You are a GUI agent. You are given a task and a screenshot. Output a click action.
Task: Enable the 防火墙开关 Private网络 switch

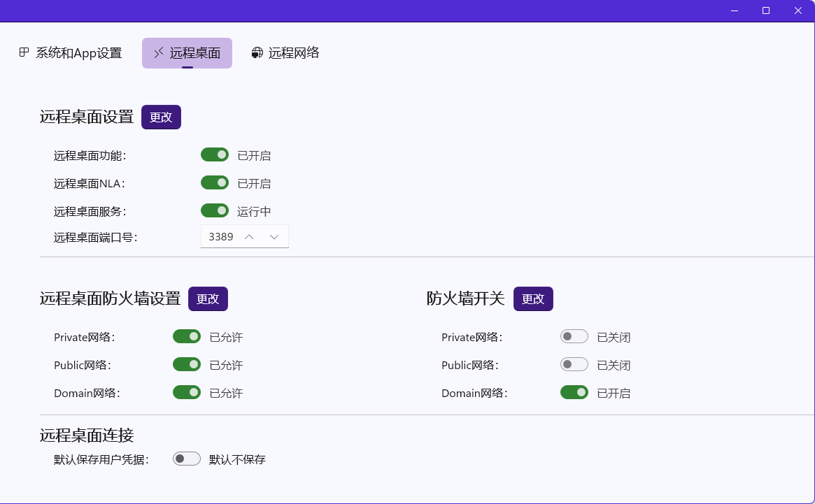coord(574,337)
